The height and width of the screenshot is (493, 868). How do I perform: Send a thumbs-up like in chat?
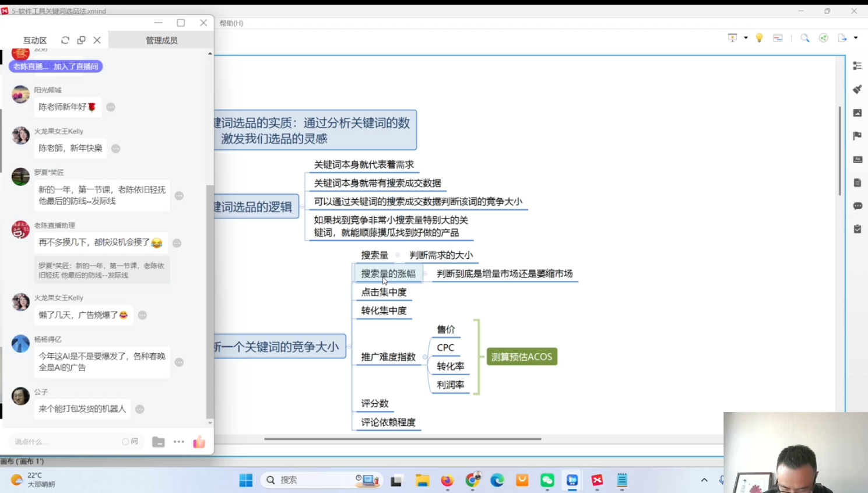coord(199,442)
